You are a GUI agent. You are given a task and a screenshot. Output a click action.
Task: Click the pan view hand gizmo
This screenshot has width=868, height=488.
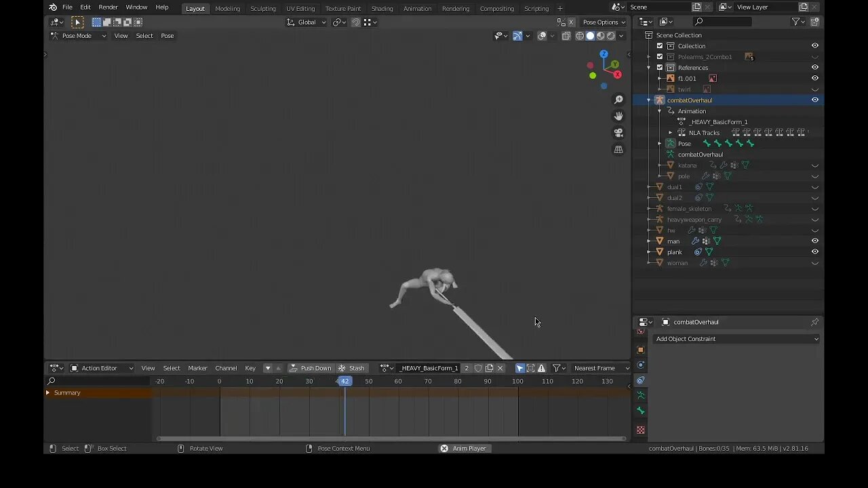[x=618, y=116]
